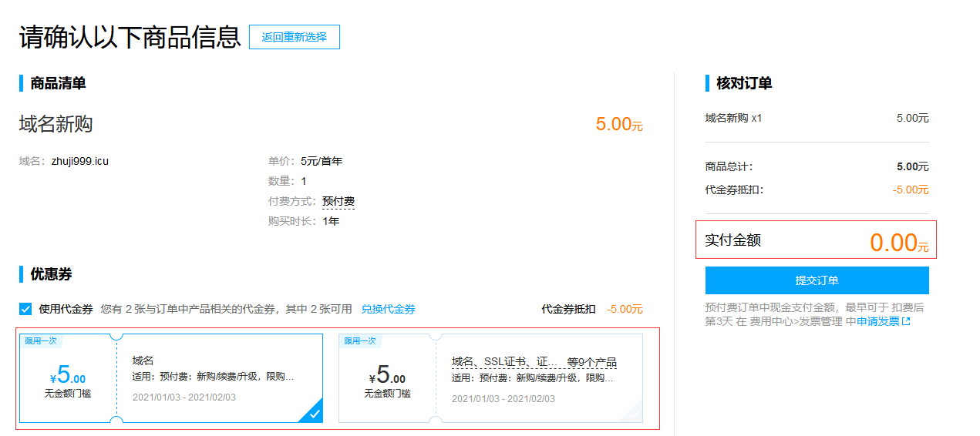Click orange 5.00元 price beside 域名新购
Screen dimensions: 980x436
point(619,124)
